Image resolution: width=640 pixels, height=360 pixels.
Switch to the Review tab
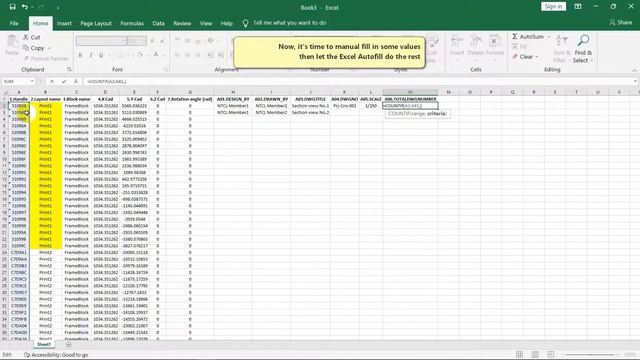(x=182, y=23)
